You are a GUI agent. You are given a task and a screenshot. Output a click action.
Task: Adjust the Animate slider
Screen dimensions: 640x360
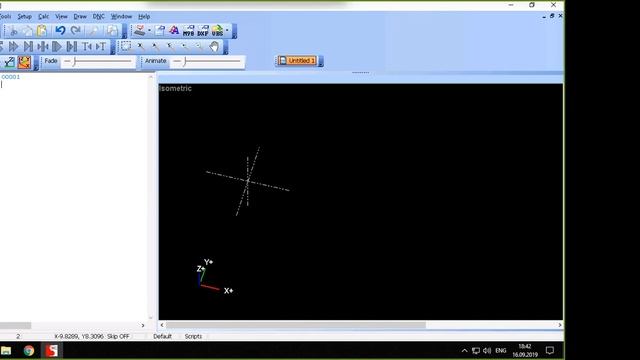(x=207, y=62)
